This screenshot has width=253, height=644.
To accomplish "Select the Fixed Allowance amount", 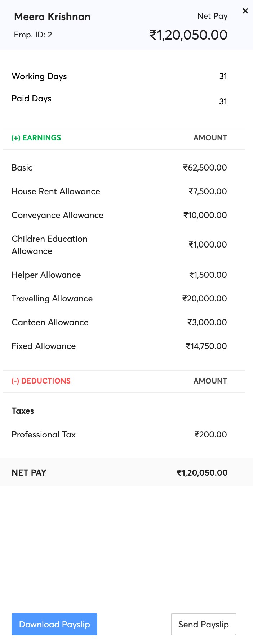I will 206,346.
